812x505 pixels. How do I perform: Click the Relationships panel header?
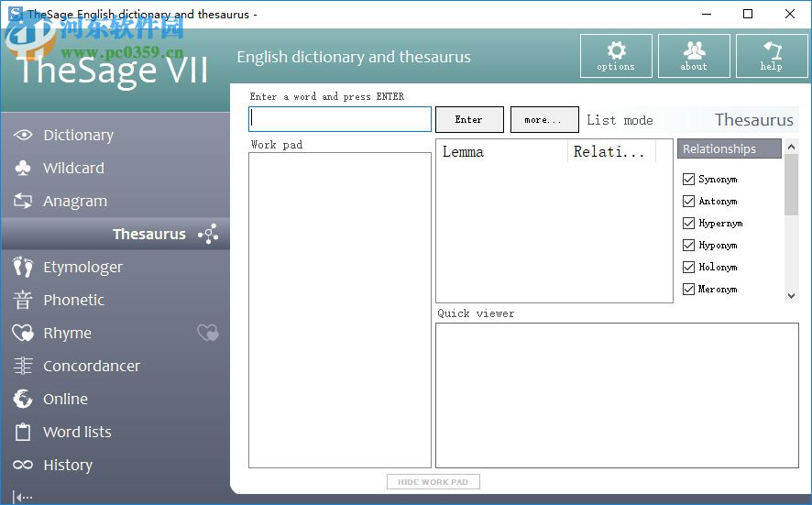[x=730, y=148]
